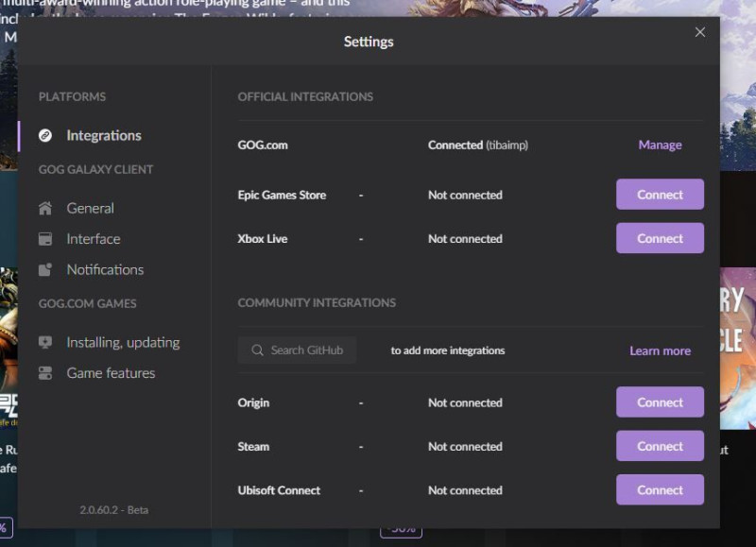Screen dimensions: 756x547
Task: Focus the Search GitHub field
Action: tap(297, 350)
